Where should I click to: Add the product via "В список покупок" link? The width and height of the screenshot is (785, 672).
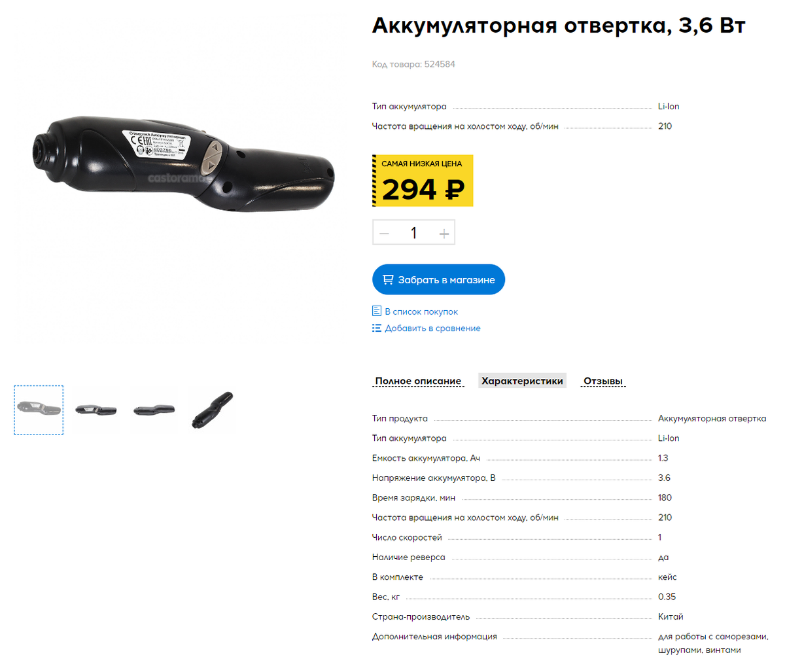click(421, 312)
